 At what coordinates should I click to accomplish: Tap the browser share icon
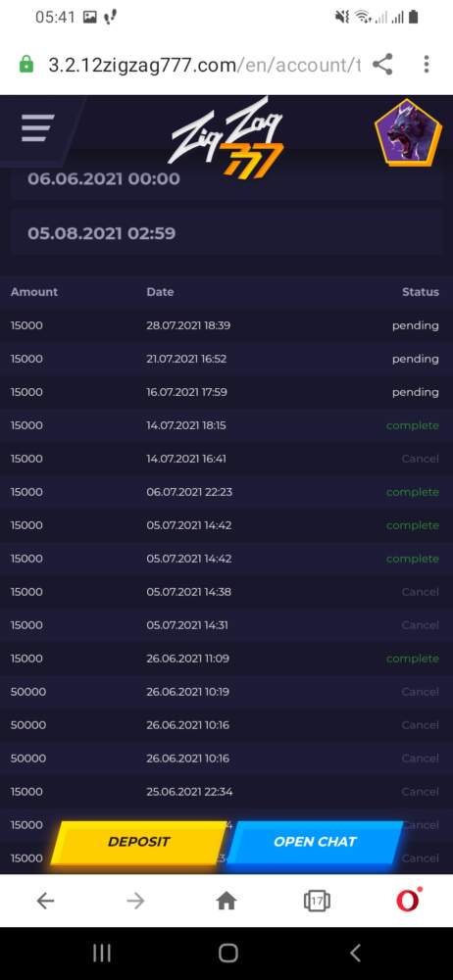point(382,65)
